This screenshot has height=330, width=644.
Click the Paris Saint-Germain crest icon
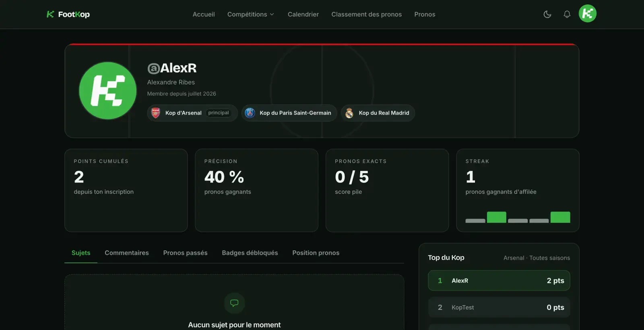[x=250, y=113]
